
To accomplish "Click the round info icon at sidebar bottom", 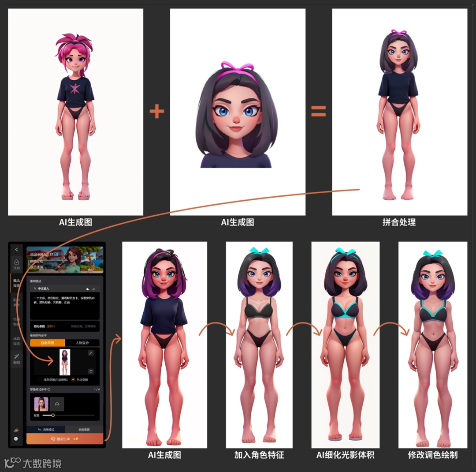I will point(16,438).
